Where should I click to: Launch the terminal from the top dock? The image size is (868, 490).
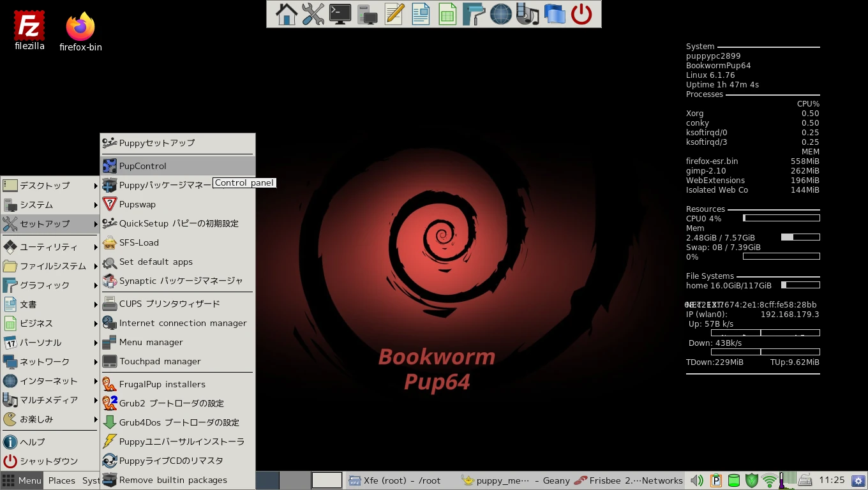[x=340, y=14]
